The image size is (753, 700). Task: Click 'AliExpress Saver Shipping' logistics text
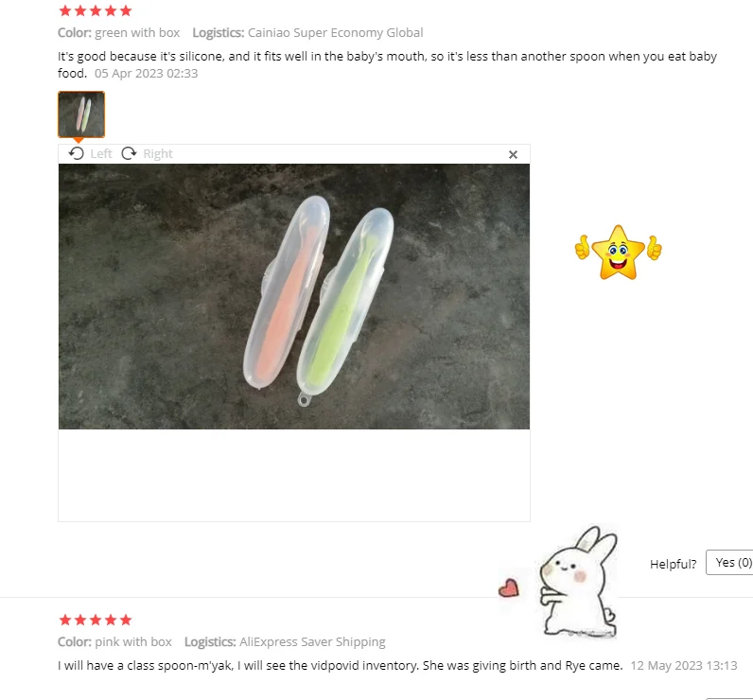coord(312,642)
